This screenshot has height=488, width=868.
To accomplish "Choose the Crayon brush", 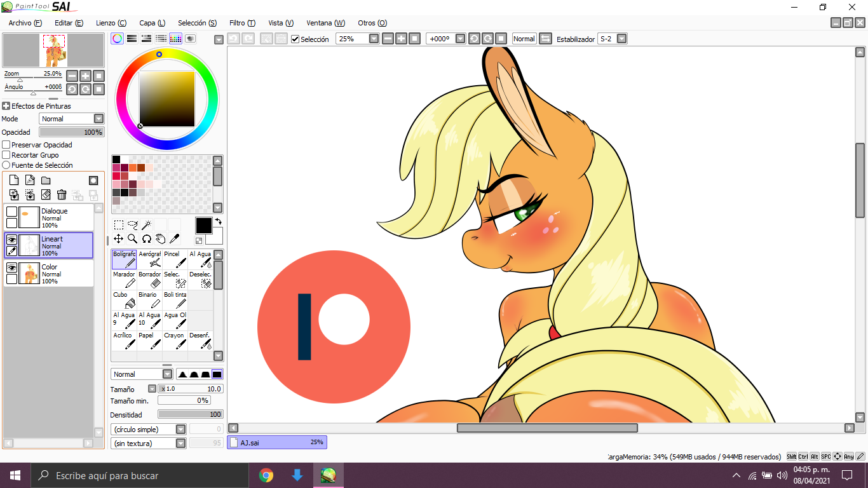I will [175, 340].
